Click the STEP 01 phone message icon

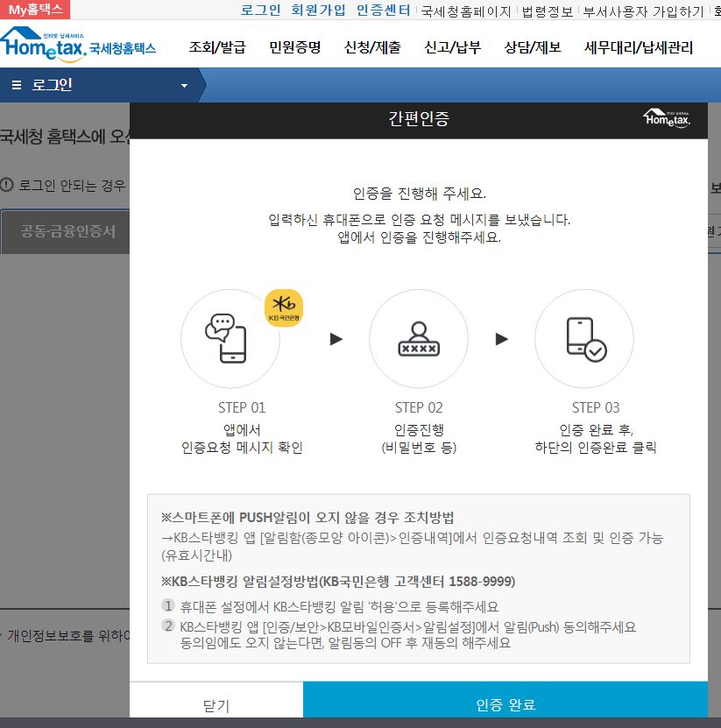point(226,338)
